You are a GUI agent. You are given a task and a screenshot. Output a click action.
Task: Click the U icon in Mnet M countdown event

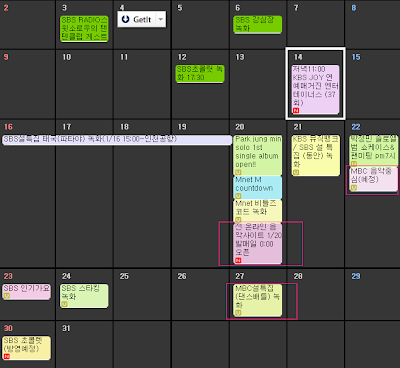tap(238, 196)
